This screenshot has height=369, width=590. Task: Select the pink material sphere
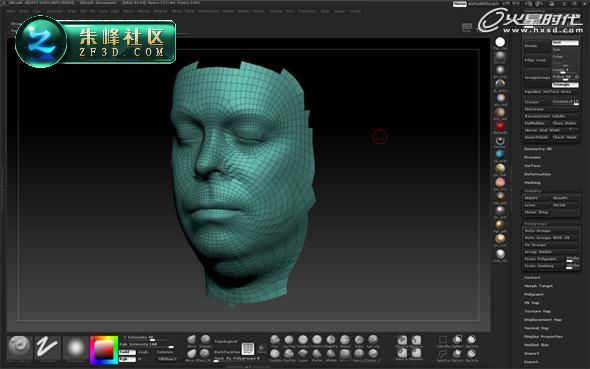click(500, 182)
